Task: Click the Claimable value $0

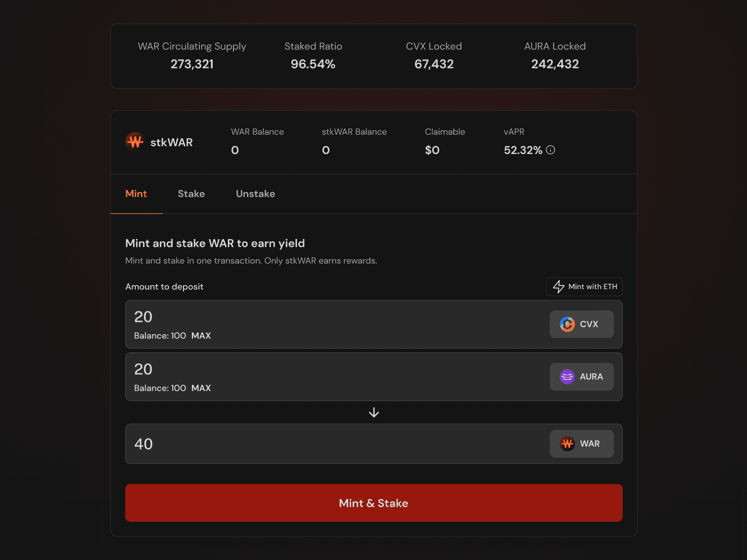Action: pos(432,150)
